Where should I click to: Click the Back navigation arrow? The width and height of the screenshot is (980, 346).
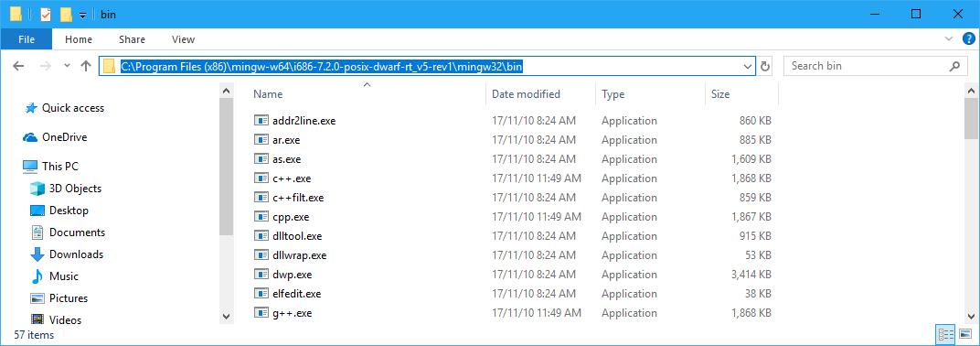(18, 66)
